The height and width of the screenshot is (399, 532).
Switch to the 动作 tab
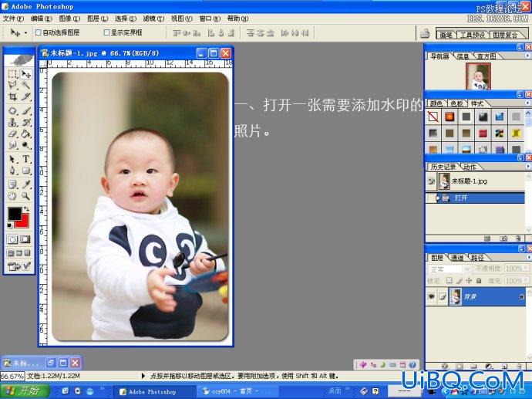click(470, 167)
